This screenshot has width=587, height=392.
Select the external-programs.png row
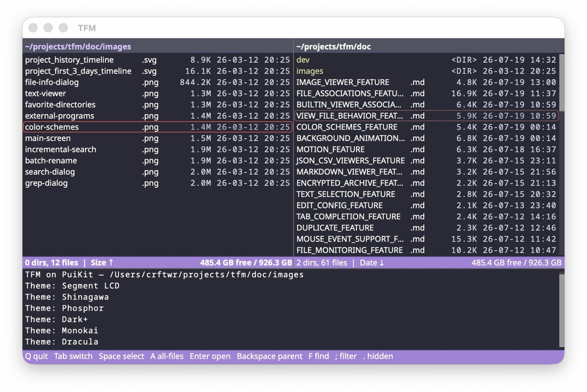click(158, 116)
